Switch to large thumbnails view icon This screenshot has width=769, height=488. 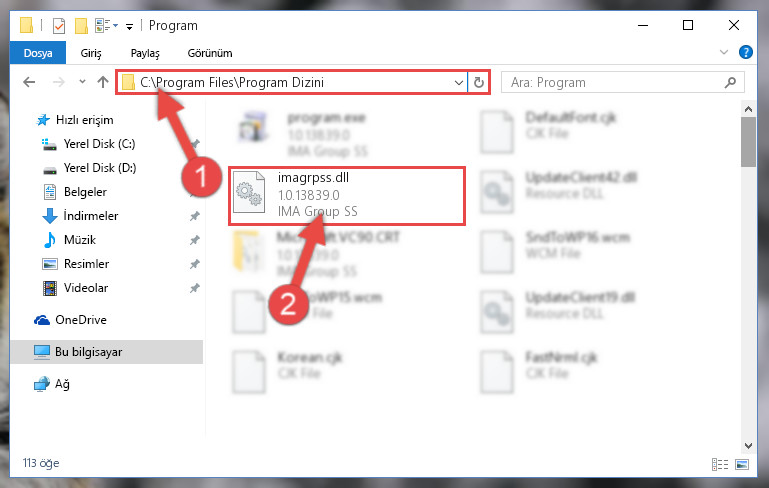[742, 464]
